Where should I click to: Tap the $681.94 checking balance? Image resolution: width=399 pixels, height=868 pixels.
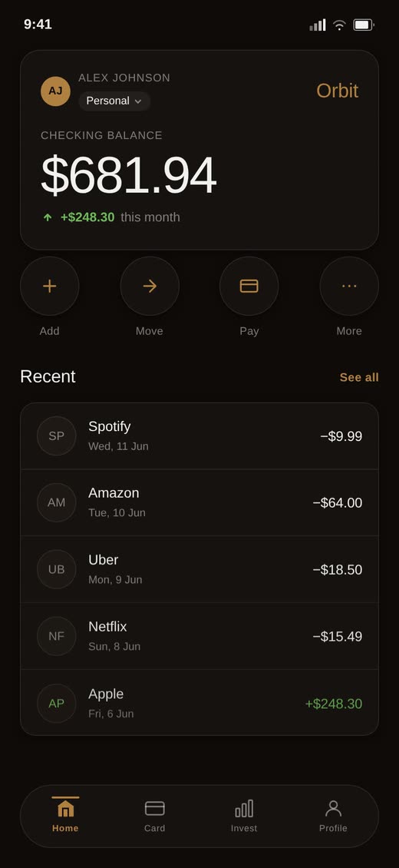(x=128, y=175)
